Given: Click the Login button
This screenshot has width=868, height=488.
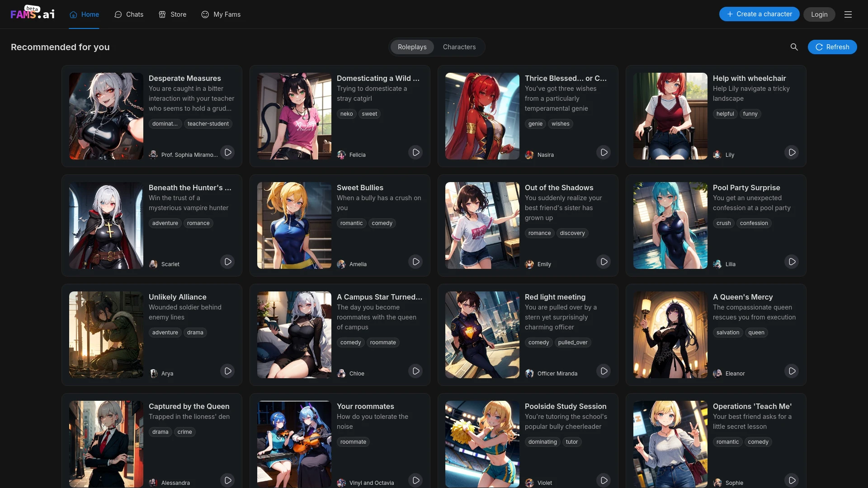Looking at the screenshot, I should [819, 14].
